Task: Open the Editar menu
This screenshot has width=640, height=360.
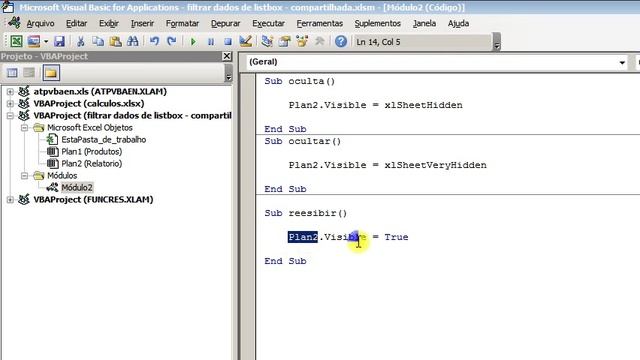Action: [x=76, y=23]
